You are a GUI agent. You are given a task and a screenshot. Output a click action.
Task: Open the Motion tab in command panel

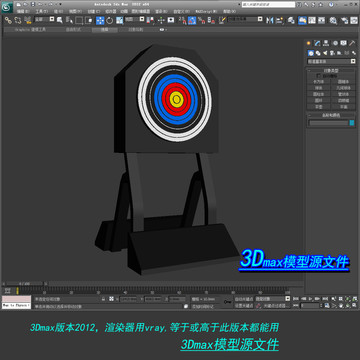click(335, 43)
